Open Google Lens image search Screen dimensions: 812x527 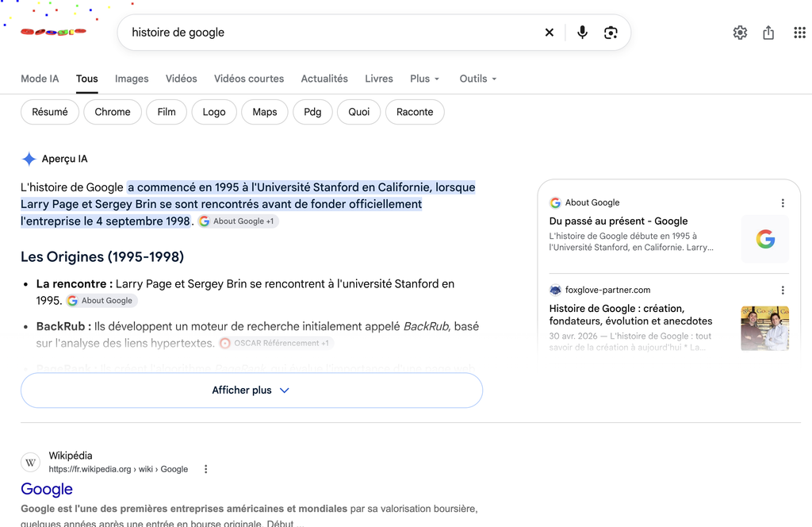[611, 33]
